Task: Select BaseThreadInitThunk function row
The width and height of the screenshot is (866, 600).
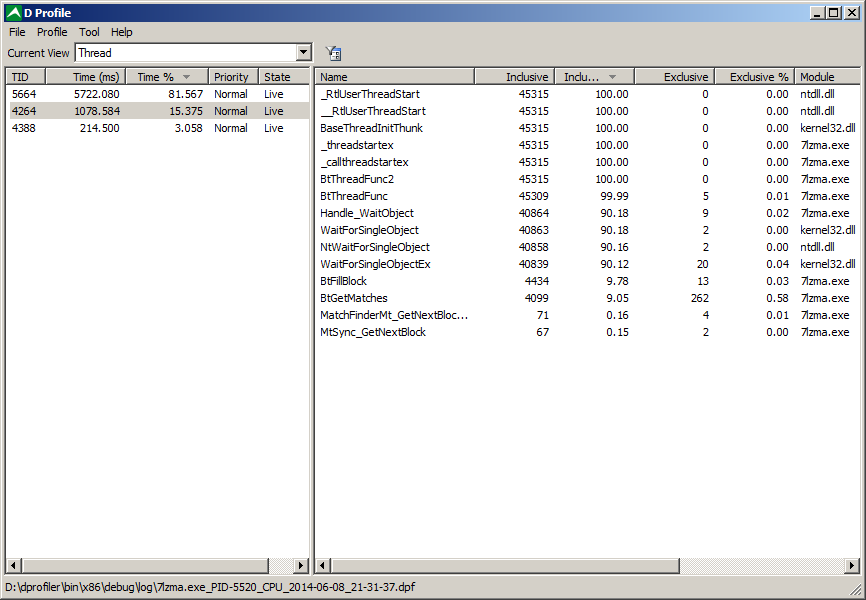Action: 588,128
